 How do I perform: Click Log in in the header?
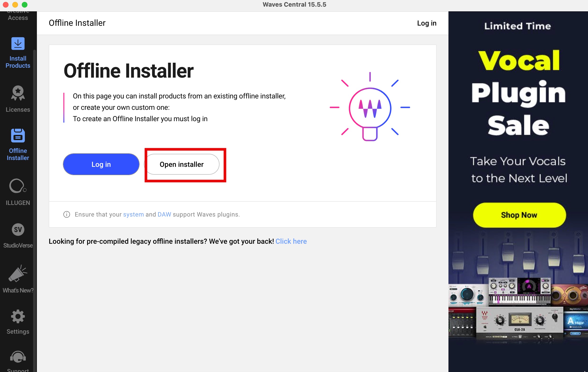426,23
